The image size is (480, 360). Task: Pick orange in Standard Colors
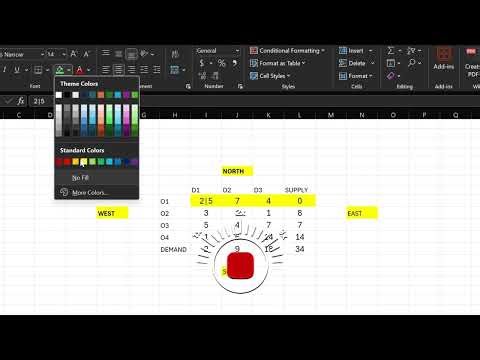pos(76,162)
